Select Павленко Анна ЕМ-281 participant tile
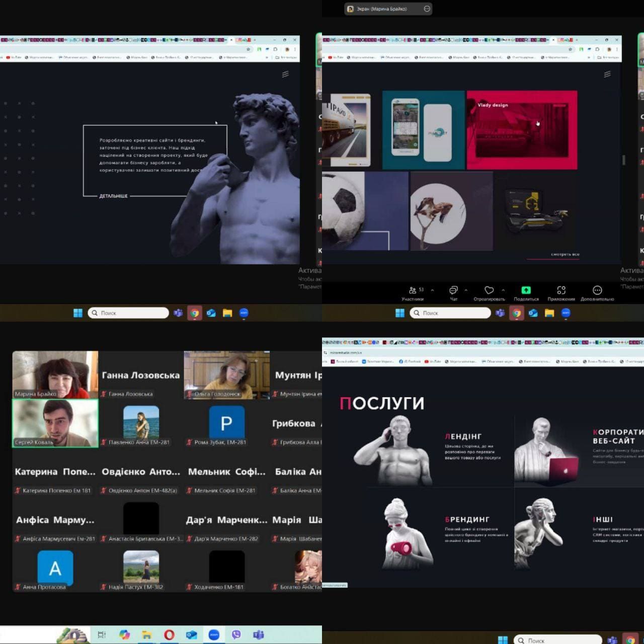The image size is (644, 644). click(141, 423)
